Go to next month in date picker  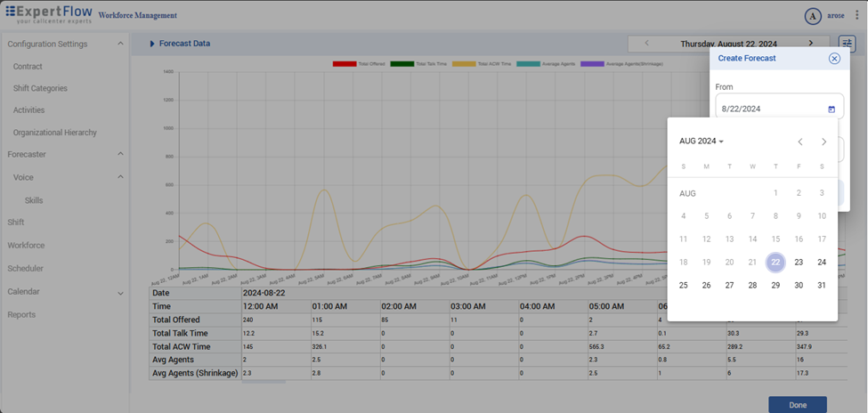coord(823,142)
